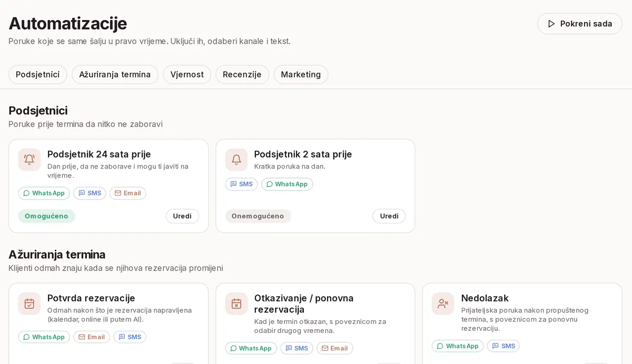Click the text 'Kratka poruka na dan.'
This screenshot has width=632, height=364.
click(x=290, y=166)
